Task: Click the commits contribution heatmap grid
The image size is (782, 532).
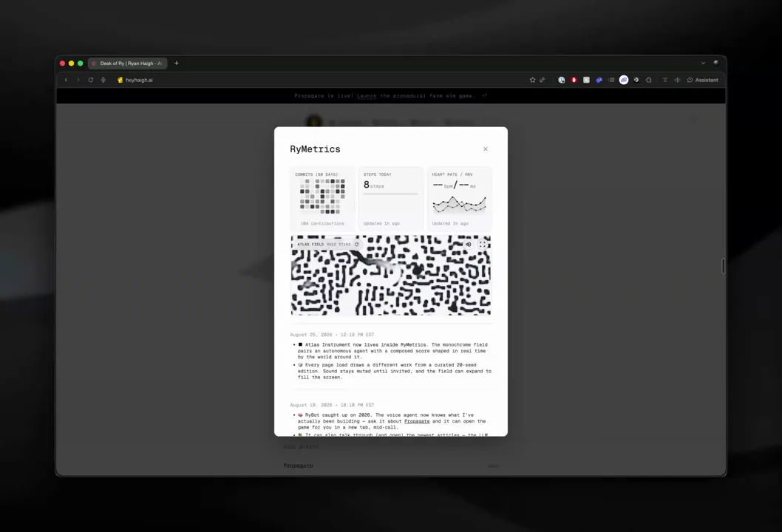Action: [322, 197]
